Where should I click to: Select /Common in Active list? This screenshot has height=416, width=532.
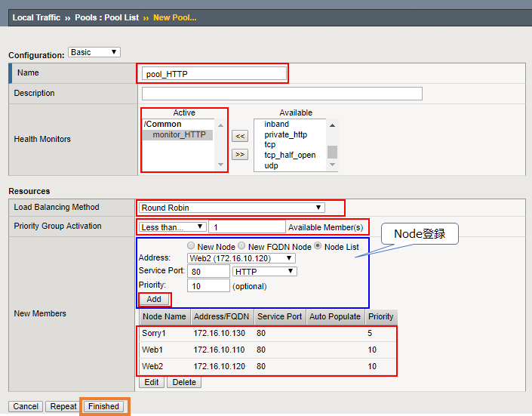click(x=162, y=124)
